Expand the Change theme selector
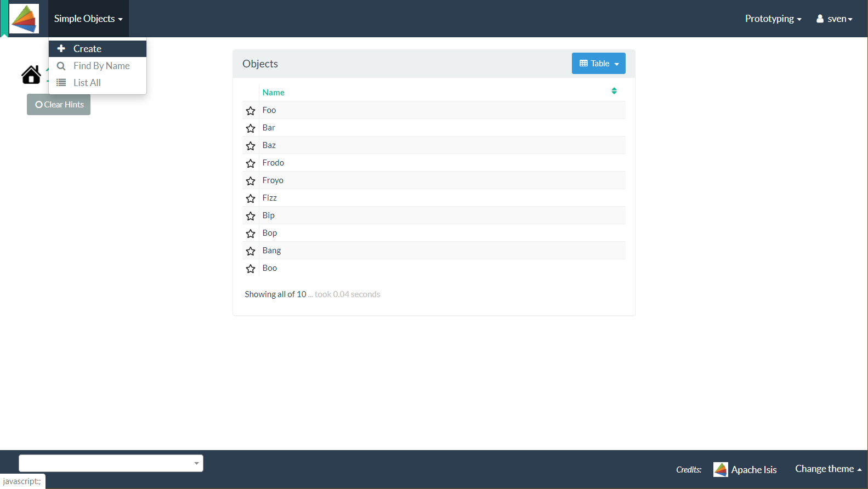This screenshot has width=868, height=489. 828,469
